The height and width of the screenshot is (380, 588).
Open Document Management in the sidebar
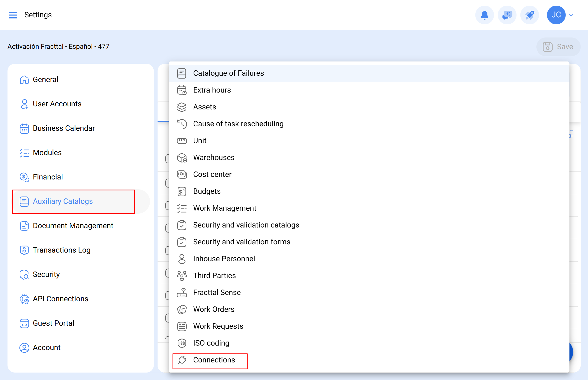[73, 226]
